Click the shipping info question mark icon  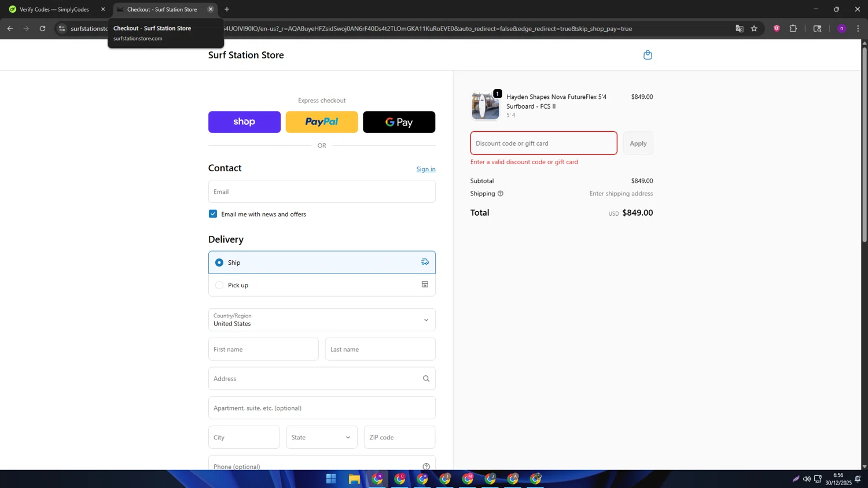[501, 194]
